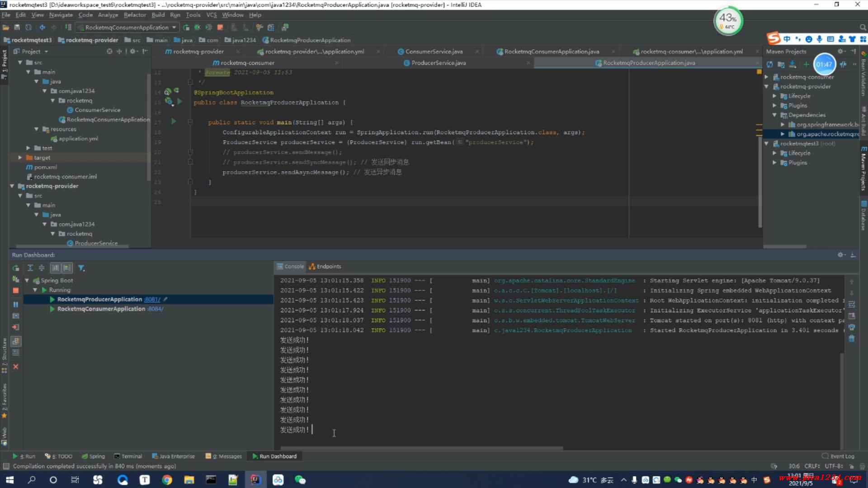Toggle Maven offline mode icon
The image size is (868, 488).
[843, 65]
